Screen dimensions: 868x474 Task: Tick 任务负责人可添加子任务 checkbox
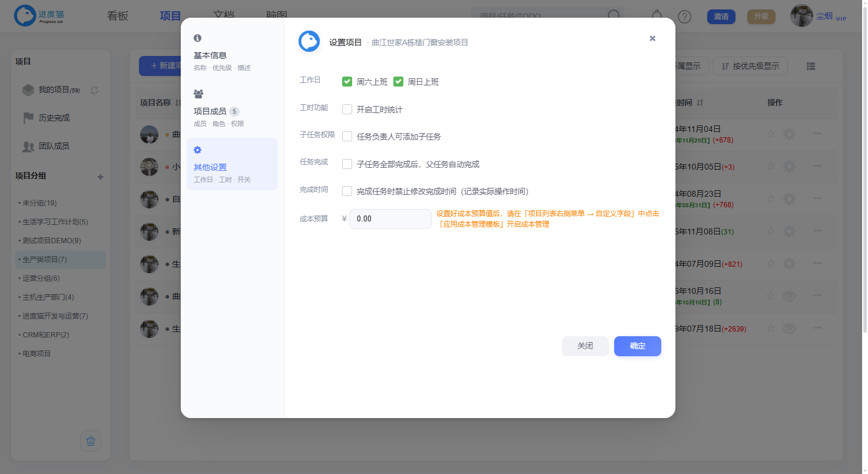tap(347, 137)
